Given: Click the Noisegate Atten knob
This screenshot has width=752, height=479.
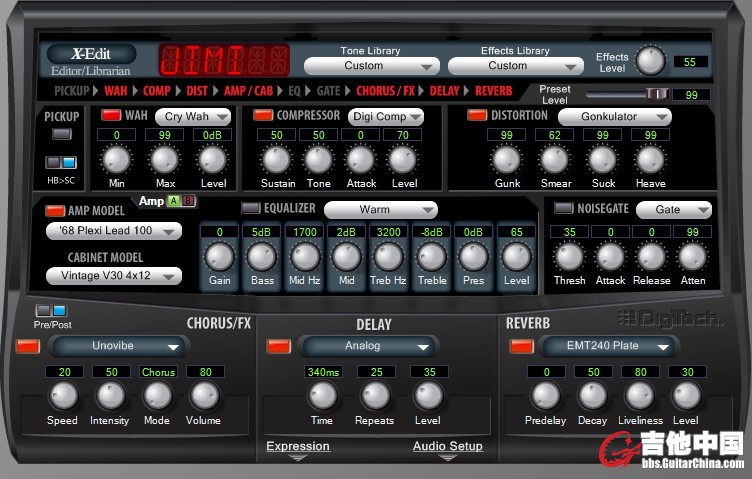Looking at the screenshot, I should point(693,257).
